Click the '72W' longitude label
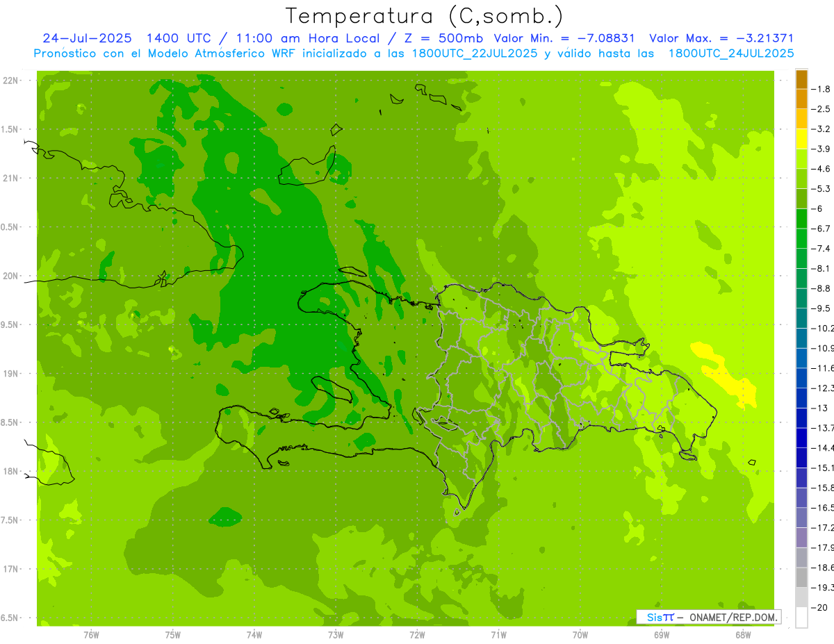Screen dimensions: 834x644 point(417,634)
